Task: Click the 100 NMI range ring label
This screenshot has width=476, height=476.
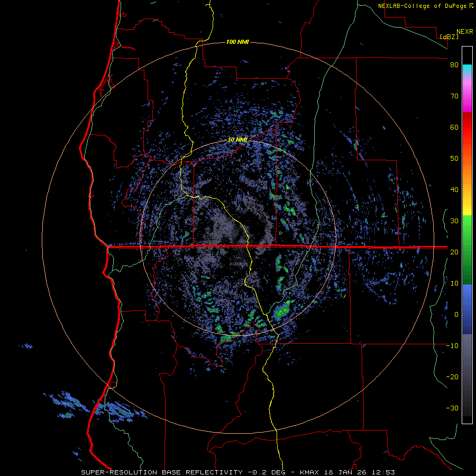Action: pos(237,42)
